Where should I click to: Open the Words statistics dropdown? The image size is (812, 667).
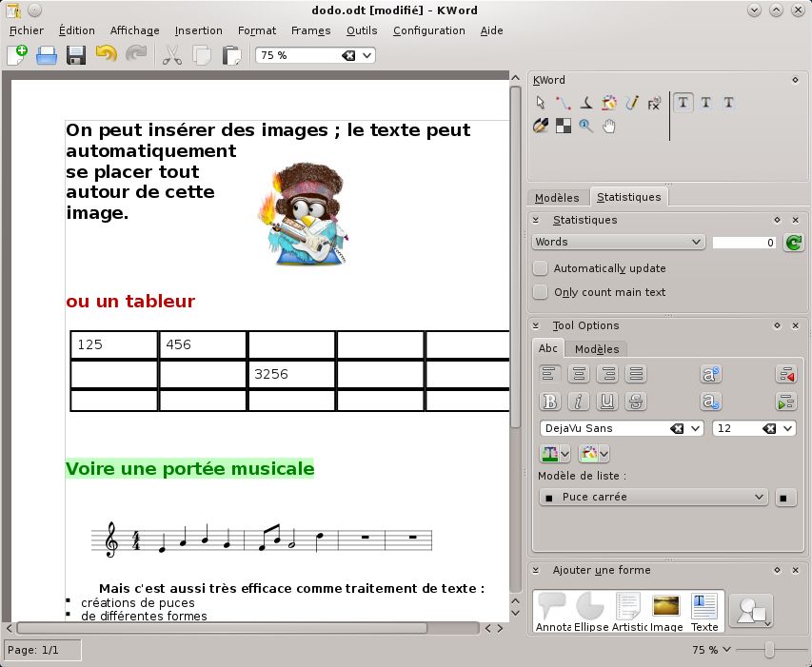pyautogui.click(x=618, y=243)
